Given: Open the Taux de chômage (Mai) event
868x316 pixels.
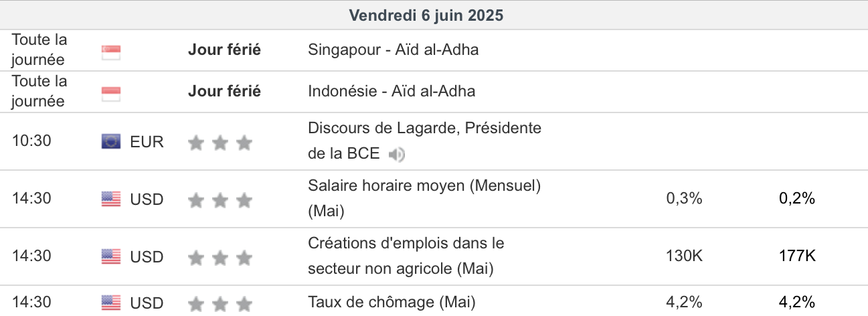Looking at the screenshot, I should (392, 303).
